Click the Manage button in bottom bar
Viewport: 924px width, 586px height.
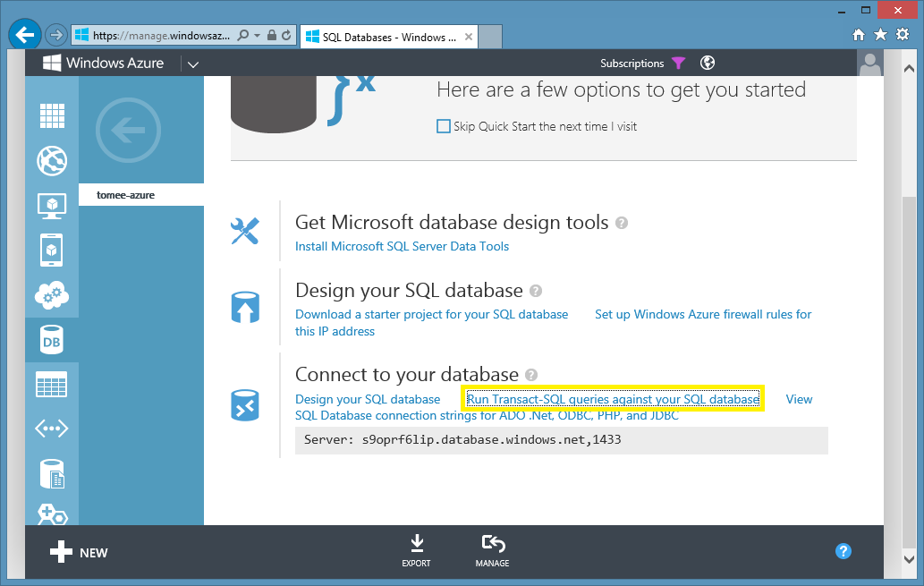[x=492, y=550]
